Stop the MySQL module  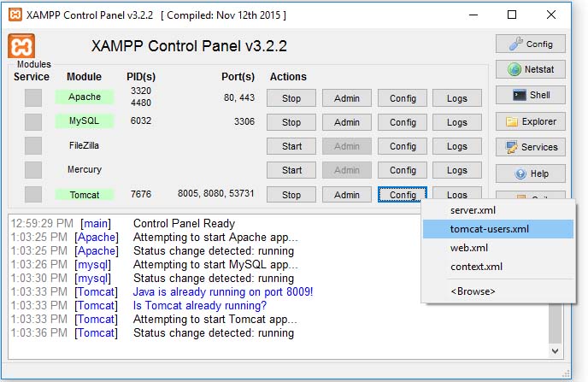[291, 122]
